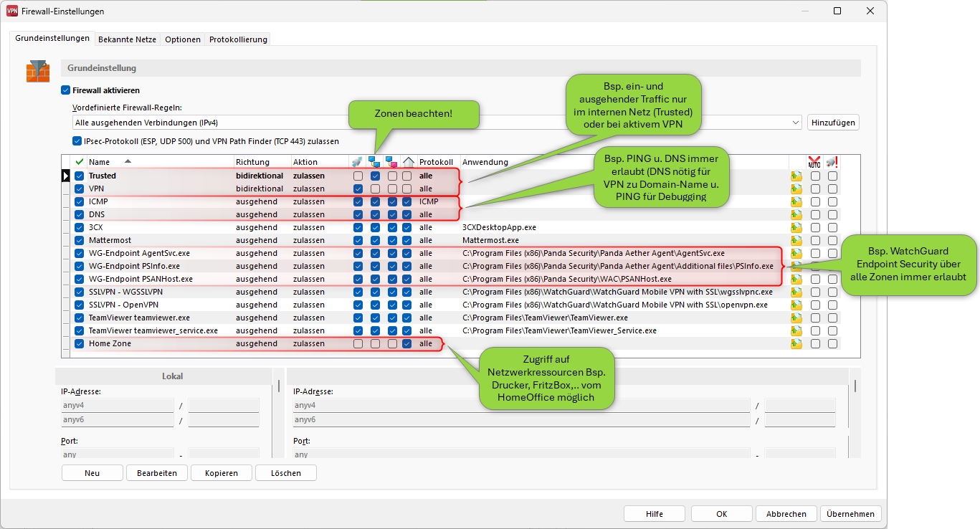
Task: Disable the 'Firewall aktivieren' checkbox
Action: [x=66, y=91]
